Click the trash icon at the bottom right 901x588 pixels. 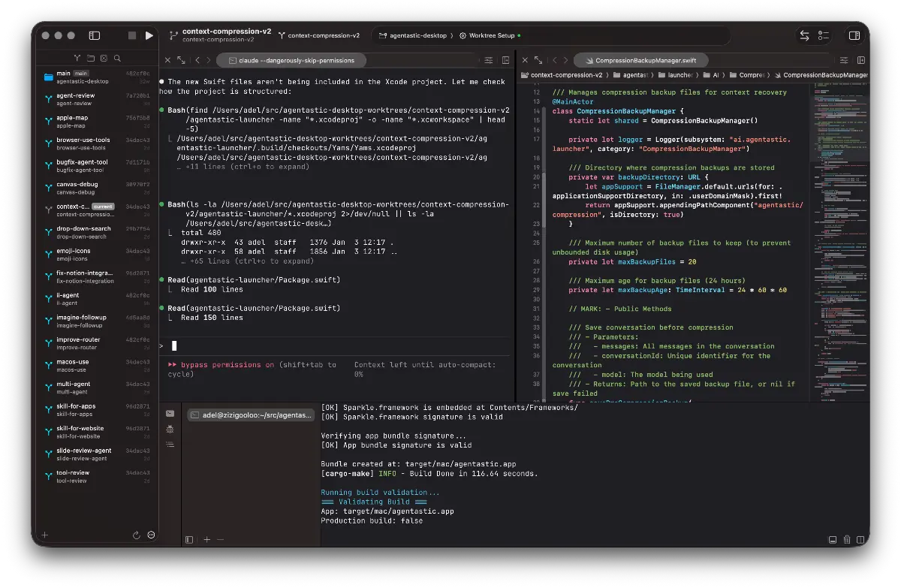pyautogui.click(x=847, y=540)
